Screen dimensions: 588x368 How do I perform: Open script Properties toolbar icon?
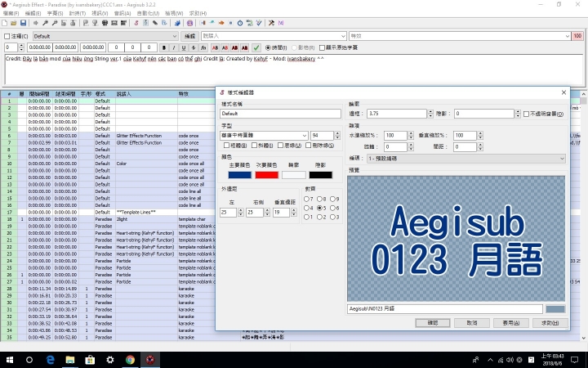point(145,23)
